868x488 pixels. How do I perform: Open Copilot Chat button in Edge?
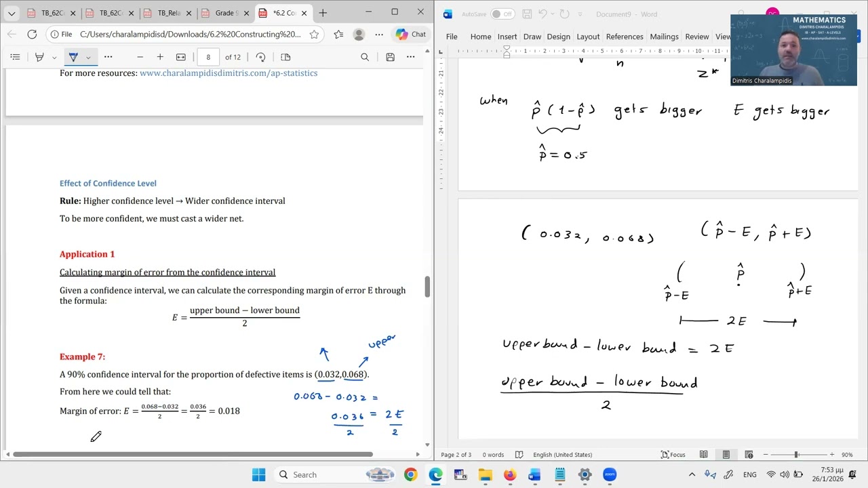coord(410,34)
